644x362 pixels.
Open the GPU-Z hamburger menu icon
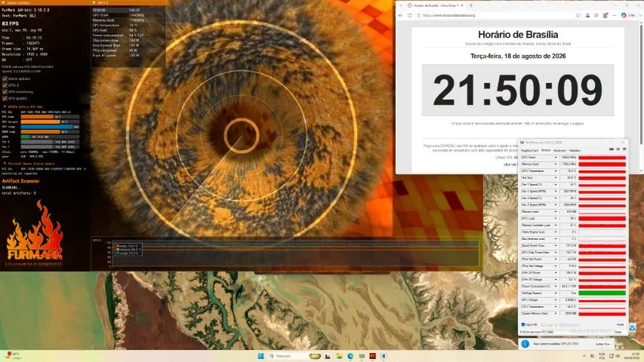(x=624, y=149)
